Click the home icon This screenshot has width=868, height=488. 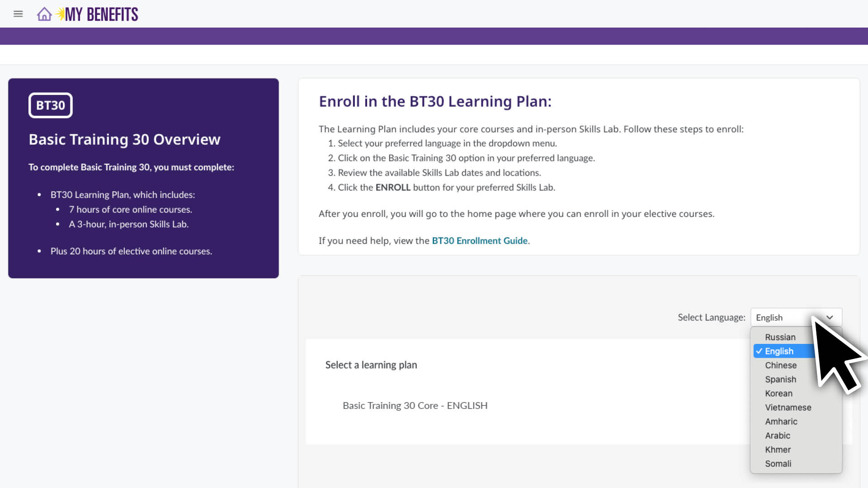(x=44, y=14)
